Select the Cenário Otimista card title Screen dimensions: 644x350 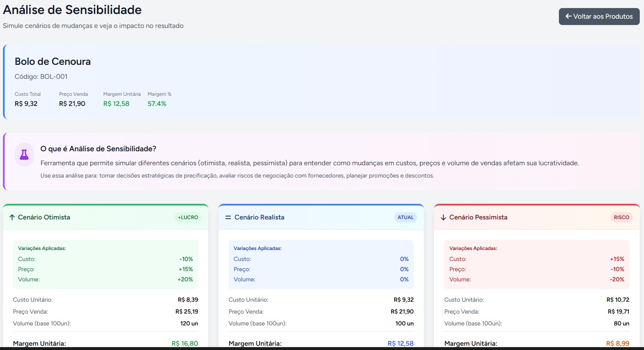[44, 217]
